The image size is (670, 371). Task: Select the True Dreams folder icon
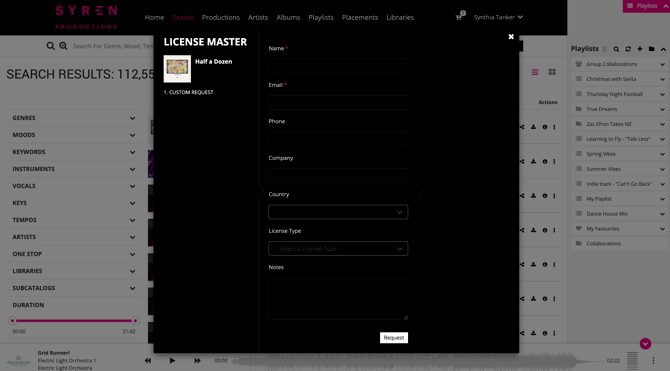point(579,109)
